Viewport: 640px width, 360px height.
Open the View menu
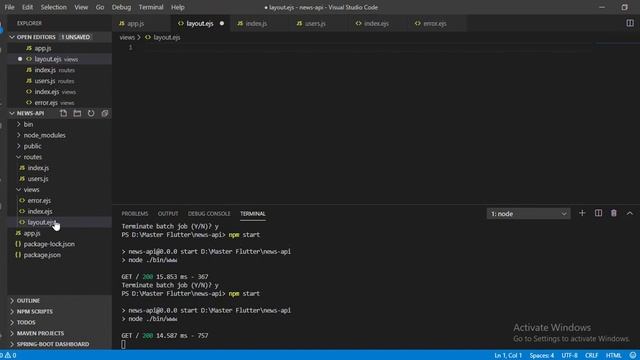[x=81, y=7]
